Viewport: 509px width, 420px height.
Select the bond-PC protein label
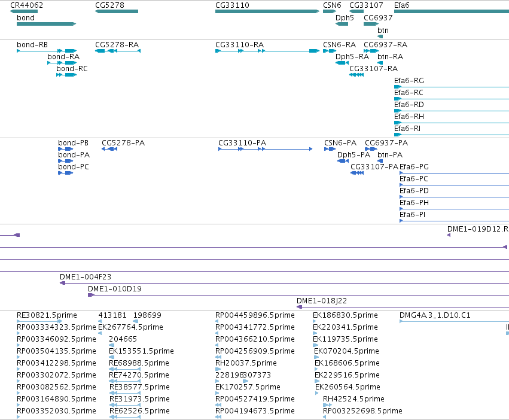(x=74, y=167)
